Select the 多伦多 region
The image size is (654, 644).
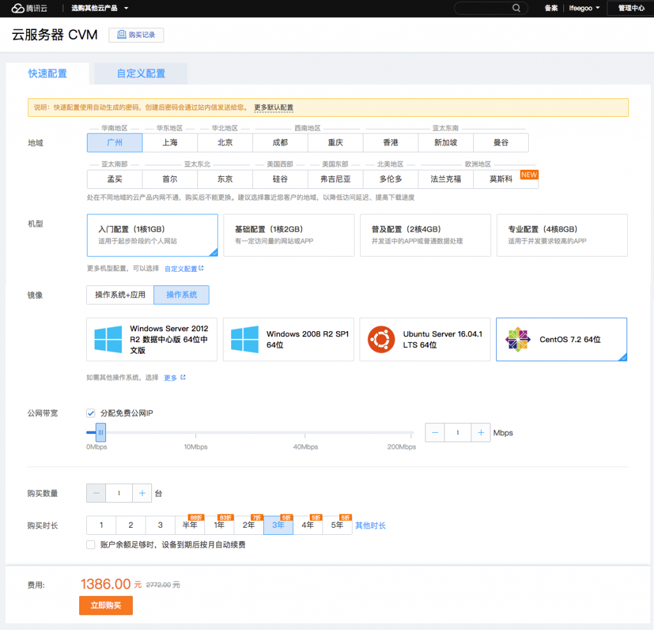click(391, 179)
